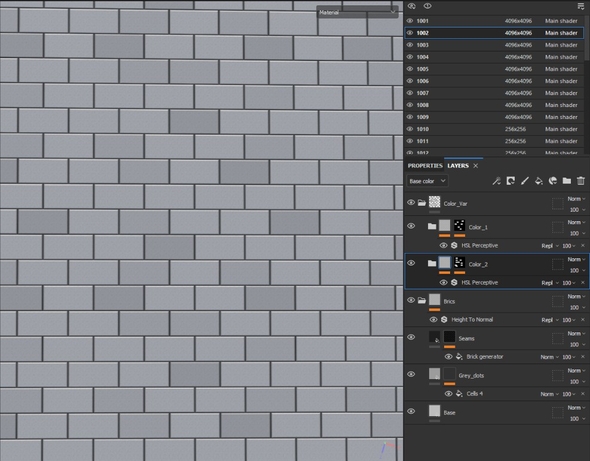Create a new folder in Layers toolbar
The width and height of the screenshot is (590, 461).
coord(567,181)
